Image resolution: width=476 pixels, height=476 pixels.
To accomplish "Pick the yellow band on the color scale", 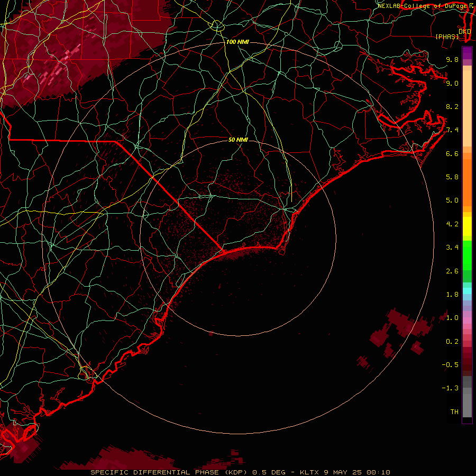I will [x=467, y=226].
